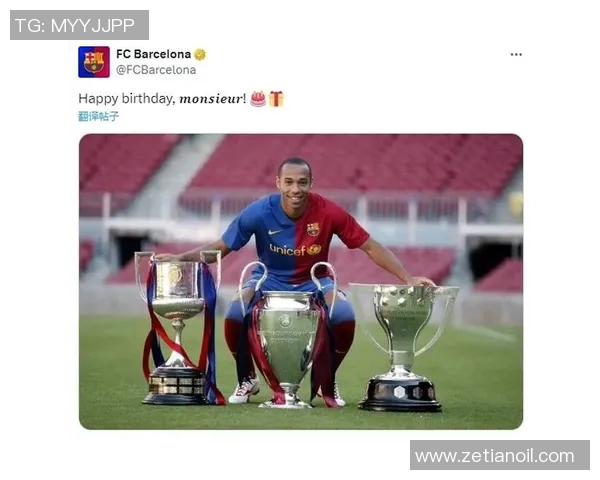This screenshot has height=480, width=600.
Task: Click the gift box emoji
Action: pyautogui.click(x=276, y=99)
